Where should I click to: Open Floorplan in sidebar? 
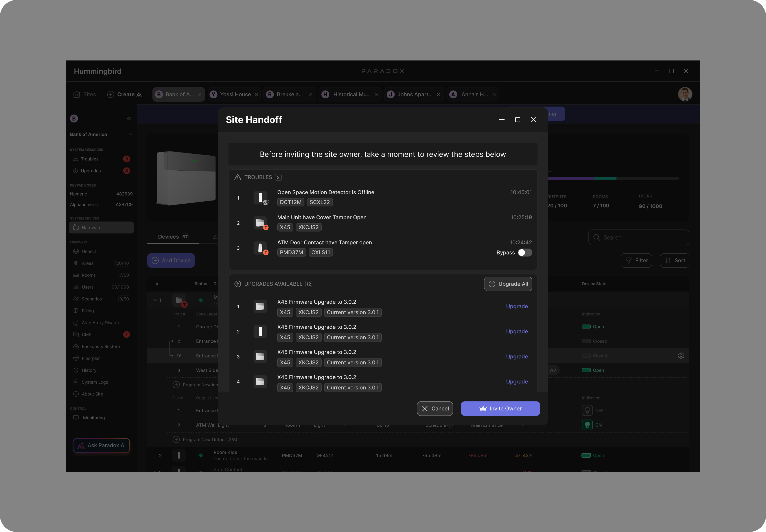(x=101, y=358)
